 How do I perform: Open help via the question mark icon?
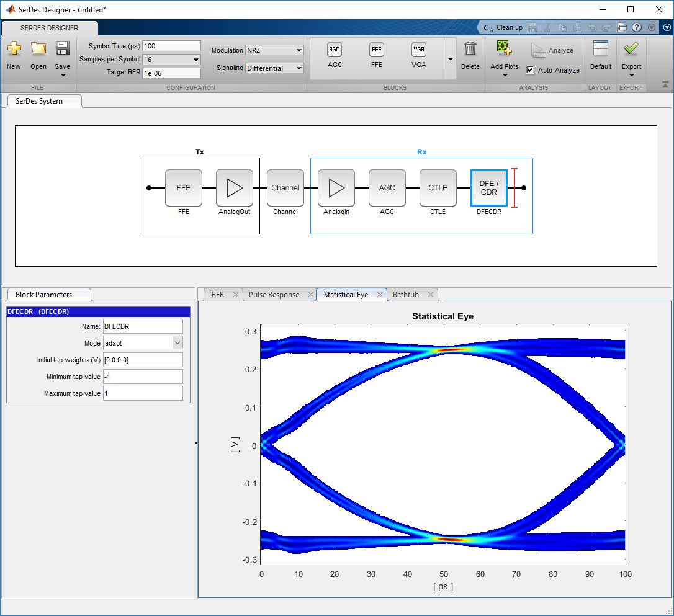637,27
